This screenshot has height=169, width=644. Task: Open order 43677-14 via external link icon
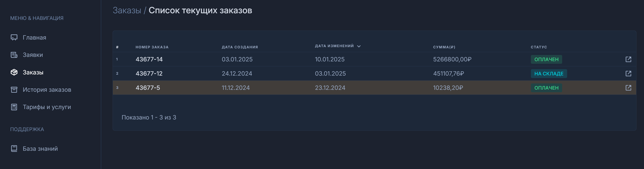coord(628,59)
